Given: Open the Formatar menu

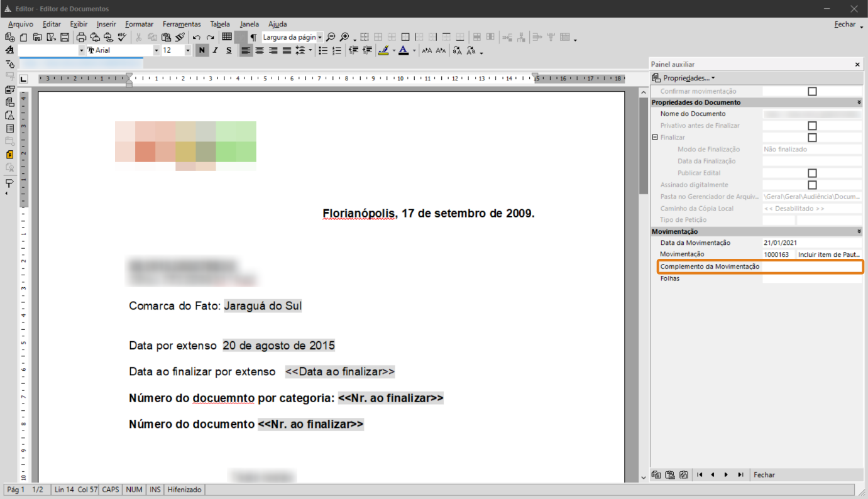Looking at the screenshot, I should (139, 24).
